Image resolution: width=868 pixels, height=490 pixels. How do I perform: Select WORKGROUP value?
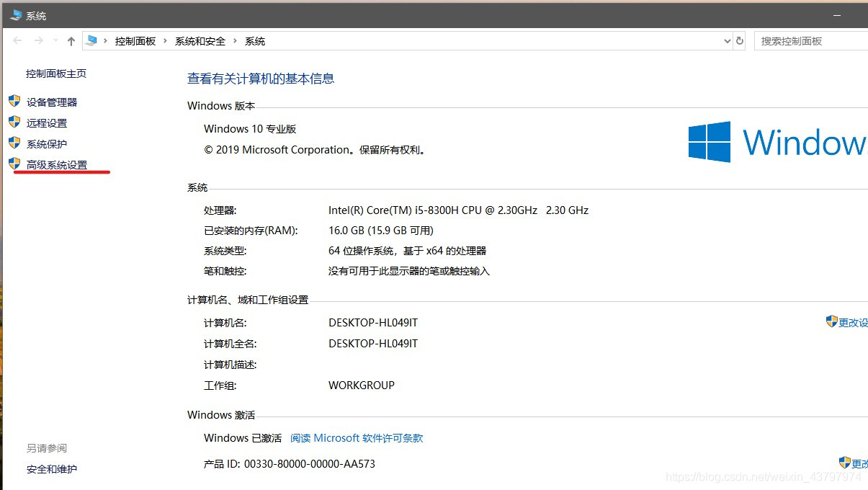point(362,386)
